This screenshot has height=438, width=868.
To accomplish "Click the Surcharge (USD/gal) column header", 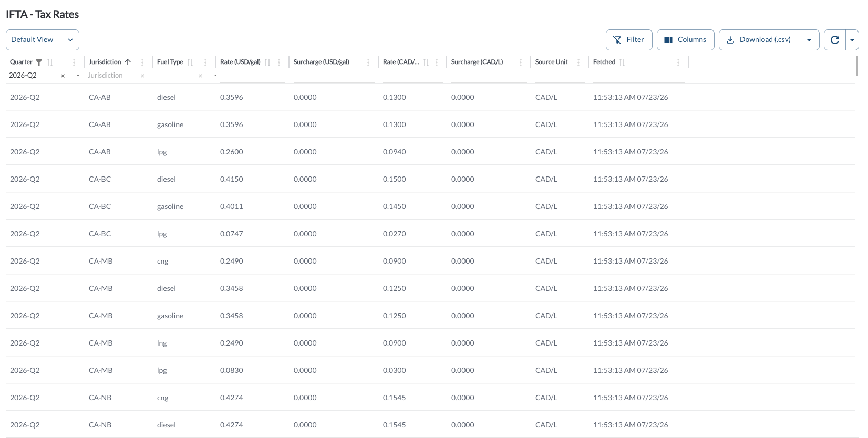I will pos(322,62).
